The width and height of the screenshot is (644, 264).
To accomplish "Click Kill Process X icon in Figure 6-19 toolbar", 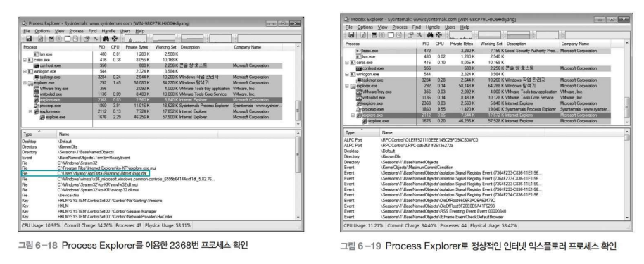I will click(419, 35).
